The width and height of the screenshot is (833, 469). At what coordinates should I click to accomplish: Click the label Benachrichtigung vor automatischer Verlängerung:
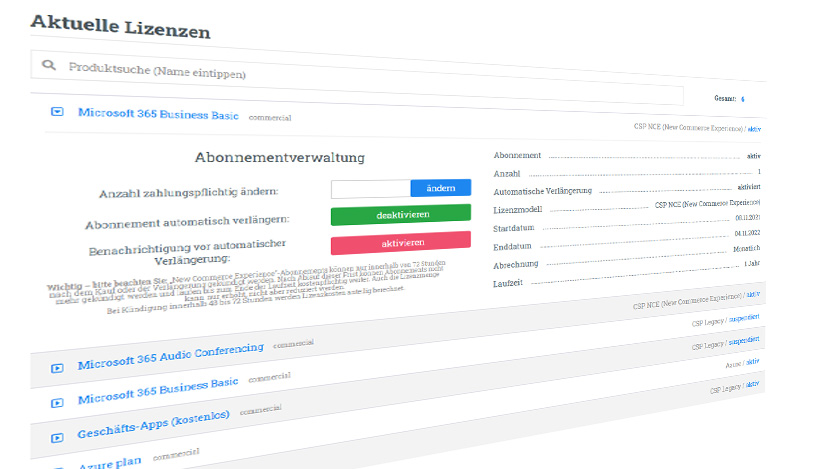click(187, 252)
